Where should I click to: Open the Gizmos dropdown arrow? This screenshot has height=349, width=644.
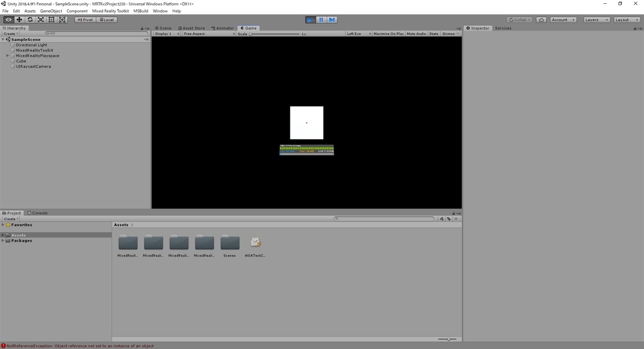(x=458, y=34)
